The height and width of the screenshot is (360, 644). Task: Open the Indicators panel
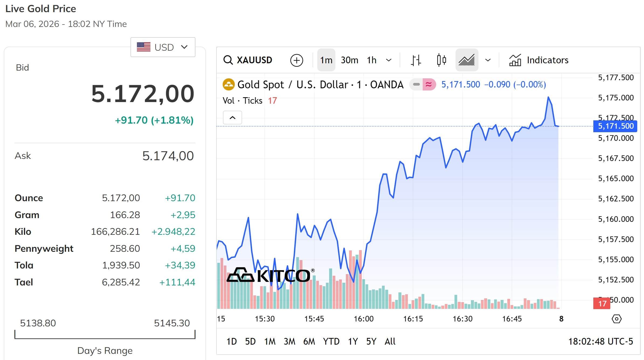pyautogui.click(x=539, y=60)
